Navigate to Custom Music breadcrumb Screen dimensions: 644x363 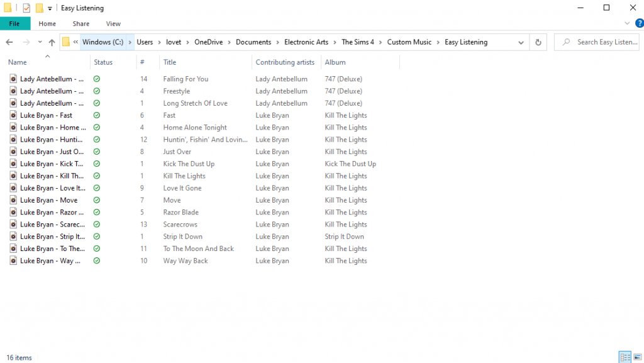pyautogui.click(x=409, y=42)
